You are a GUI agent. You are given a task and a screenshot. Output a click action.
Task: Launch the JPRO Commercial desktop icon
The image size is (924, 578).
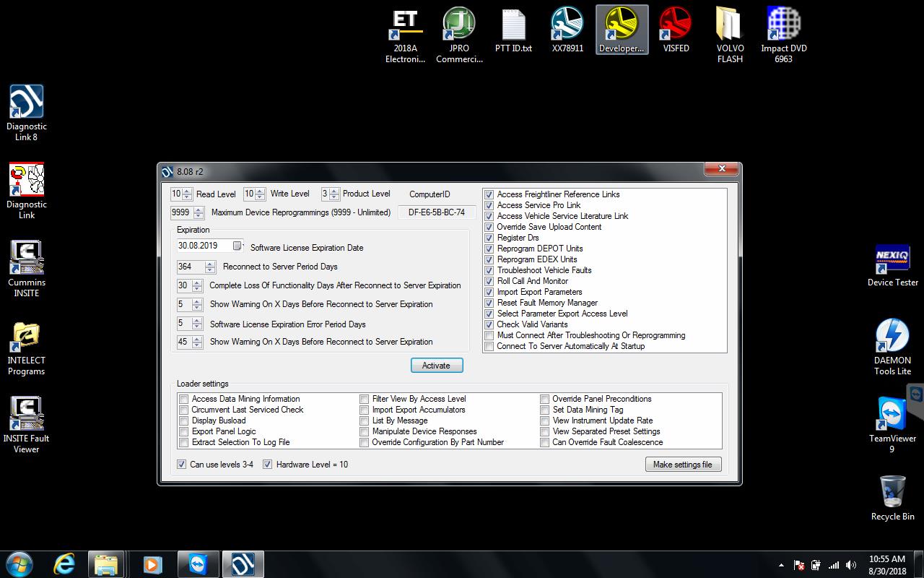459,35
